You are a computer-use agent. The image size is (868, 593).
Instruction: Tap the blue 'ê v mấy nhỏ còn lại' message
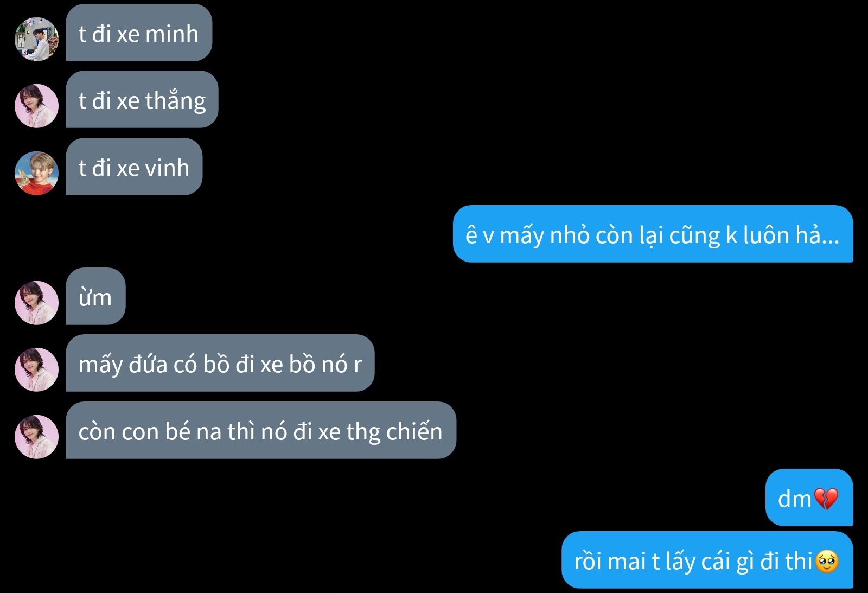click(653, 234)
